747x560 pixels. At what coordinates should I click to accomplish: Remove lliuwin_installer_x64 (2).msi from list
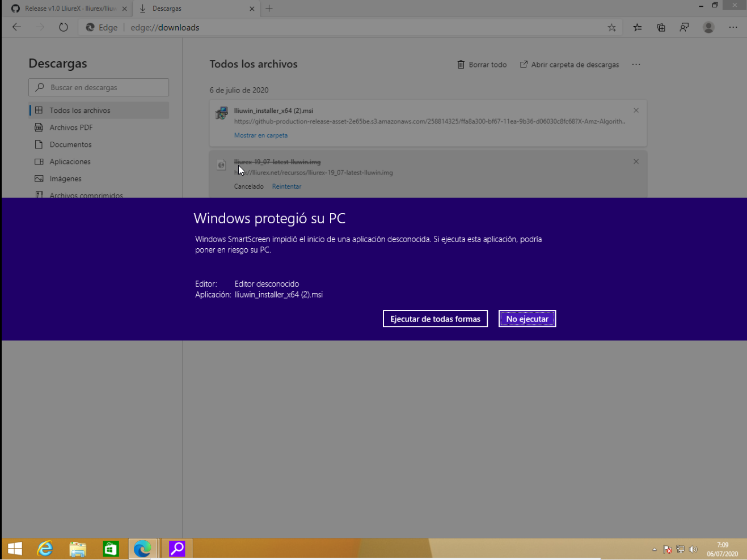click(636, 111)
